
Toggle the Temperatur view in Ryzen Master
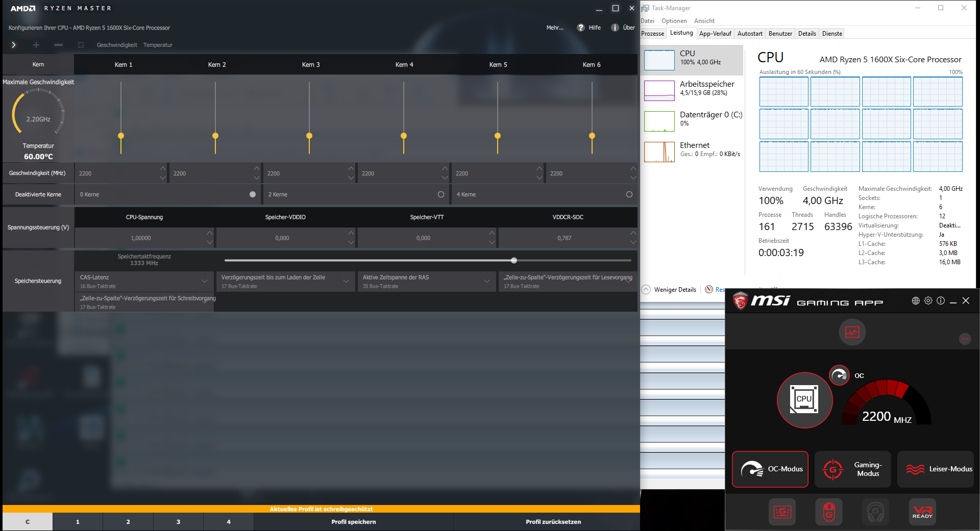(x=158, y=45)
